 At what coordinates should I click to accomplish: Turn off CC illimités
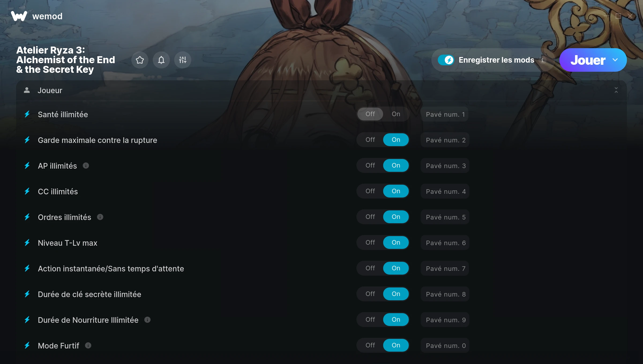[x=370, y=191]
